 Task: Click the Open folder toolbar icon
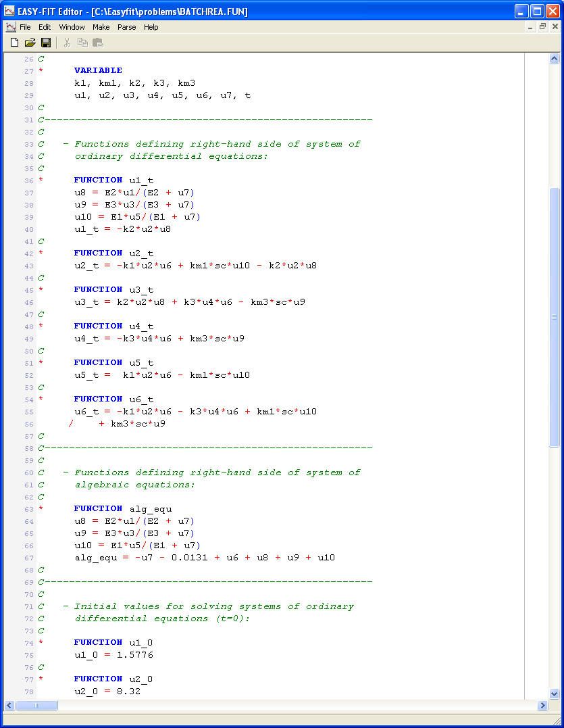coord(30,43)
